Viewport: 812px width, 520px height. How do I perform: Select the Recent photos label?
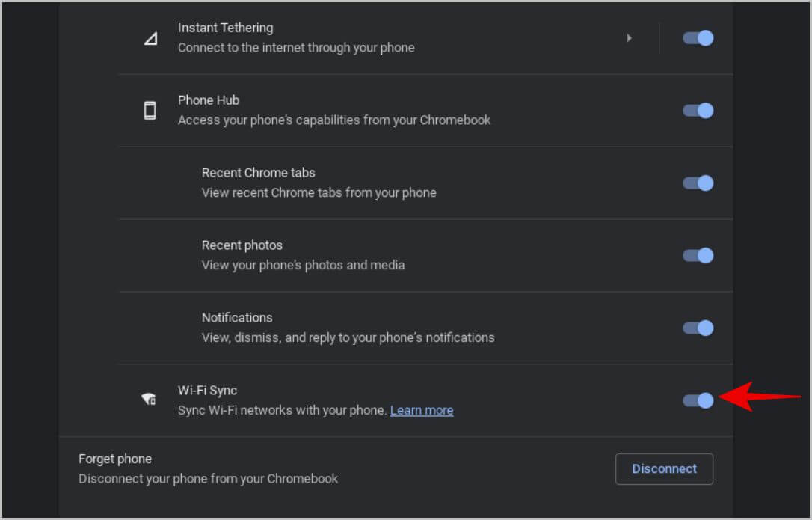point(242,245)
